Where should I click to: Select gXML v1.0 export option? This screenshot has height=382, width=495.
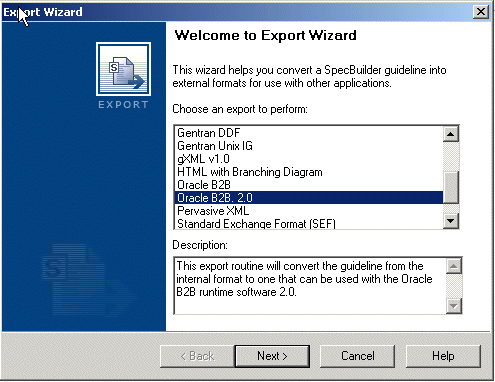pos(309,159)
